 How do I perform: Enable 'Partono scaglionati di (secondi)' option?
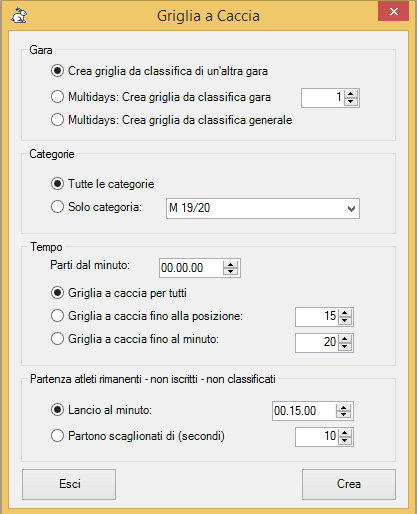(138, 436)
